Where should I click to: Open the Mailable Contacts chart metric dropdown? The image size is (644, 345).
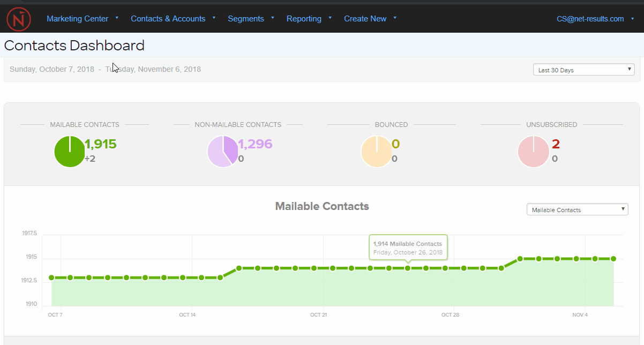[x=577, y=209]
